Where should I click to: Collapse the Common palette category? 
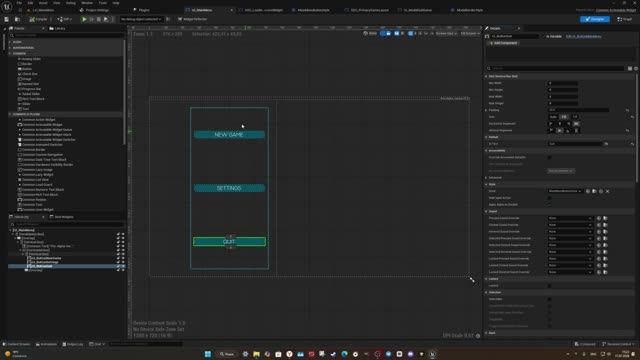pyautogui.click(x=10, y=53)
